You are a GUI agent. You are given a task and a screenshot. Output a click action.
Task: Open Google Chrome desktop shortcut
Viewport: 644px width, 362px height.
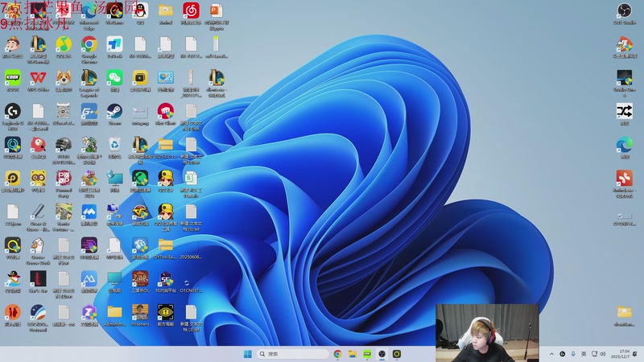click(89, 44)
